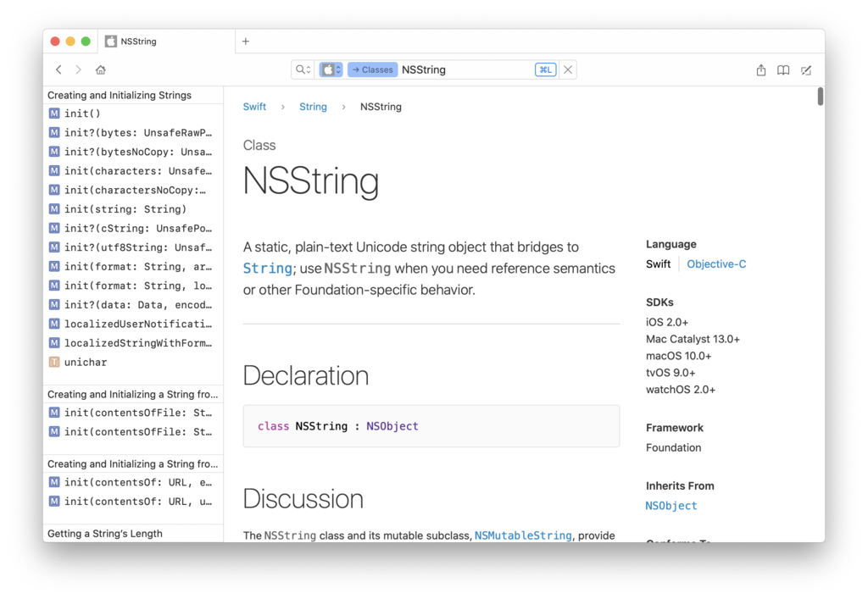
Task: Select init(format: String, ar… entry
Action: (133, 266)
